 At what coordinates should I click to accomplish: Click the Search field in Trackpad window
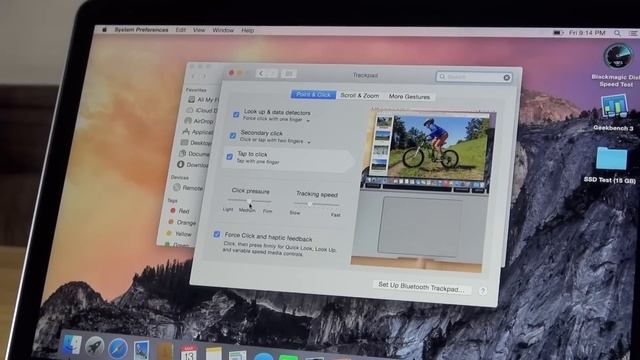click(473, 77)
